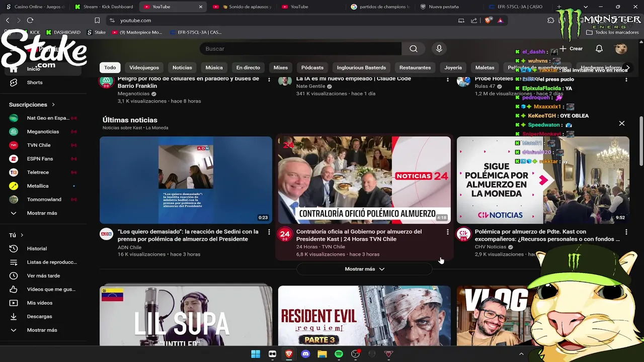Open options menu for 24 Horas video
Viewport: 644px width, 362px height.
[447, 232]
